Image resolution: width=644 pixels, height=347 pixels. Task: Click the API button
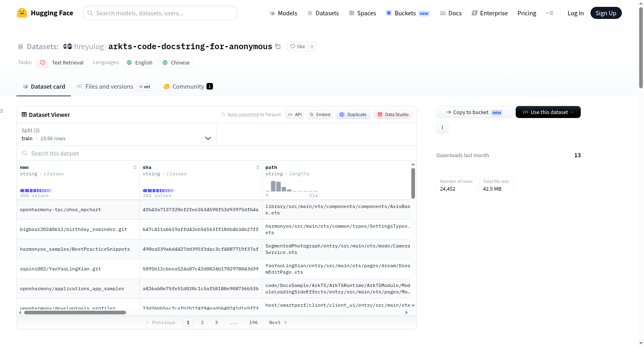295,114
